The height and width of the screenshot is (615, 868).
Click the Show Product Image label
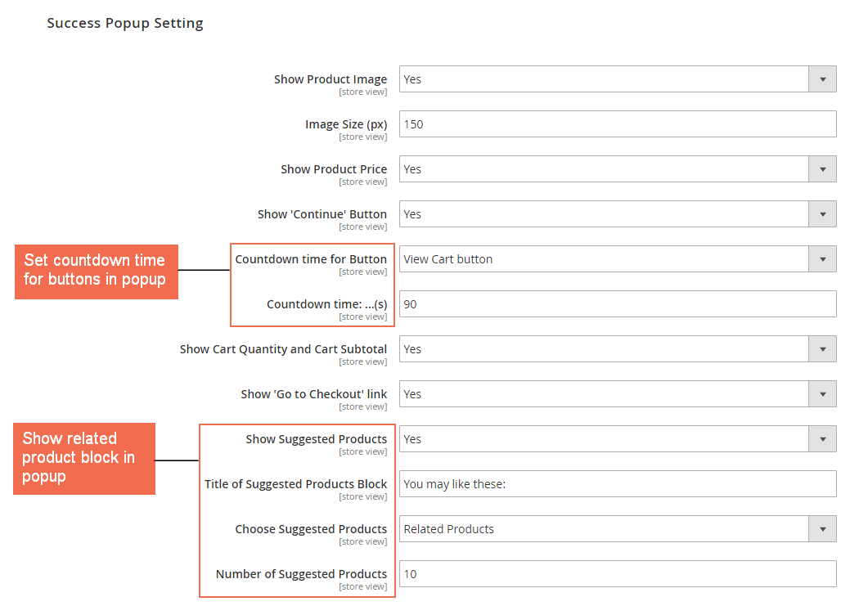pos(330,79)
